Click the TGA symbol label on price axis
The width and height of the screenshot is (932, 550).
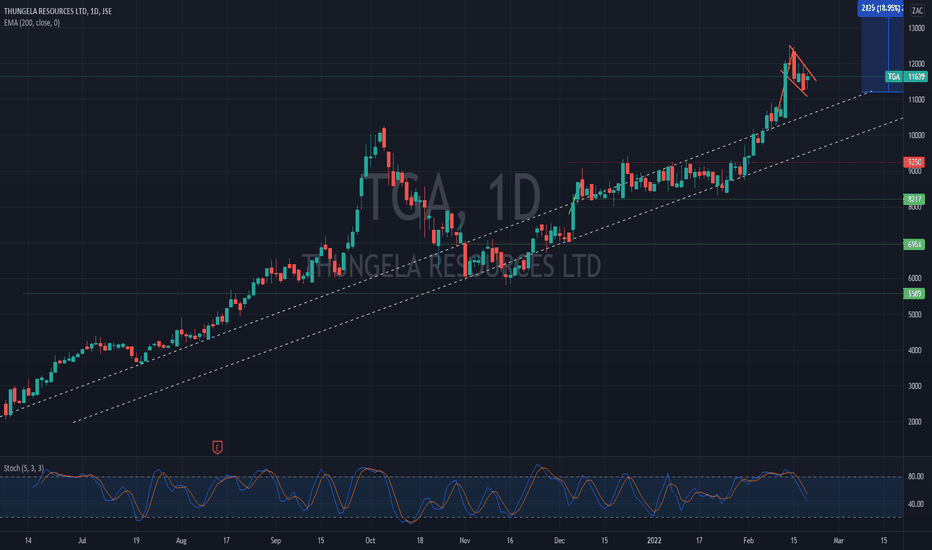[x=893, y=77]
